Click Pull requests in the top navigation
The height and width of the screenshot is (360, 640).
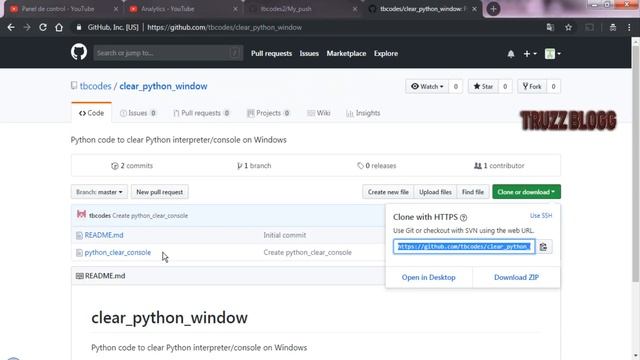pos(271,53)
